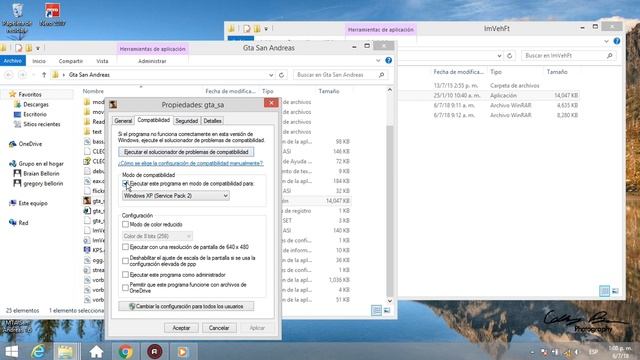The image size is (640, 360).
Task: Sort by Tamaño column in ImVehFt window
Action: coord(557,72)
